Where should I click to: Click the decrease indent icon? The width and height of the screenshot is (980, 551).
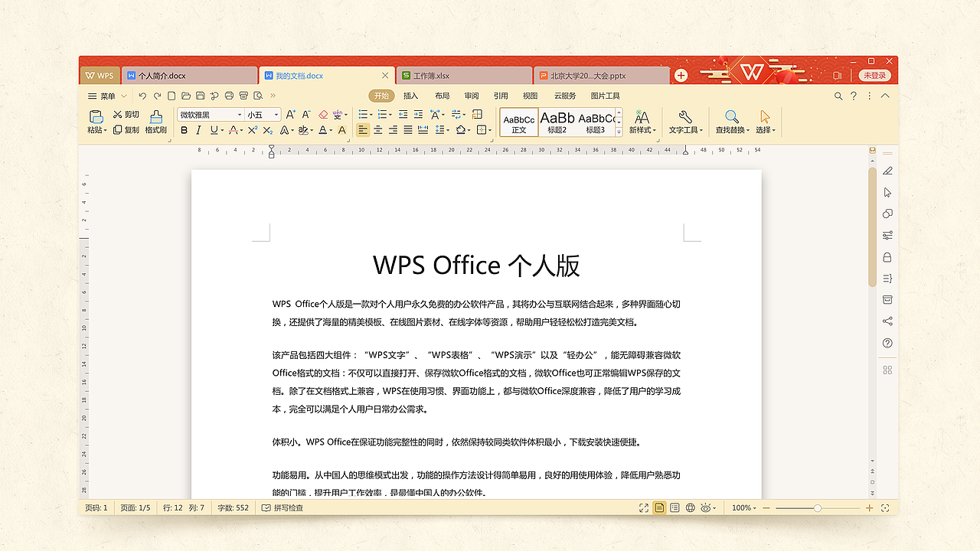click(x=402, y=115)
